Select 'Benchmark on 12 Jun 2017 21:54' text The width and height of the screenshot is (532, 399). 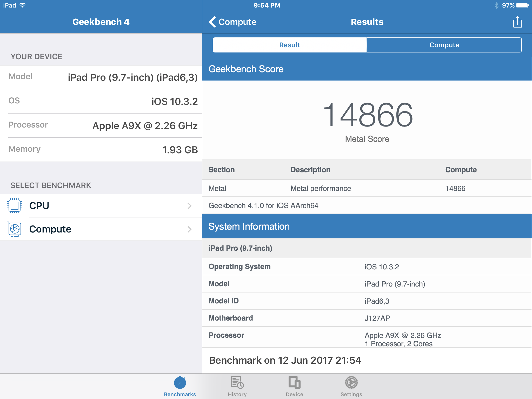285,360
